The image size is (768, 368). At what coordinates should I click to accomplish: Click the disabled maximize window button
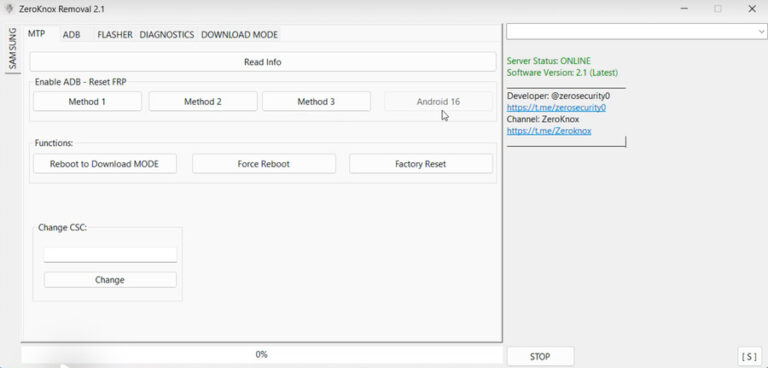pos(718,9)
